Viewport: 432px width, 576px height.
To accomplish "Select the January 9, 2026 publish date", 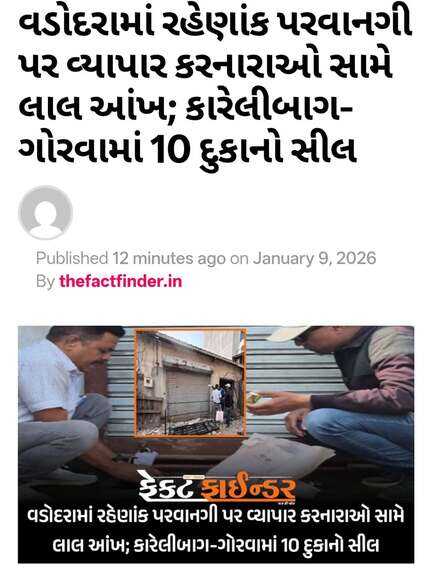I will [314, 258].
